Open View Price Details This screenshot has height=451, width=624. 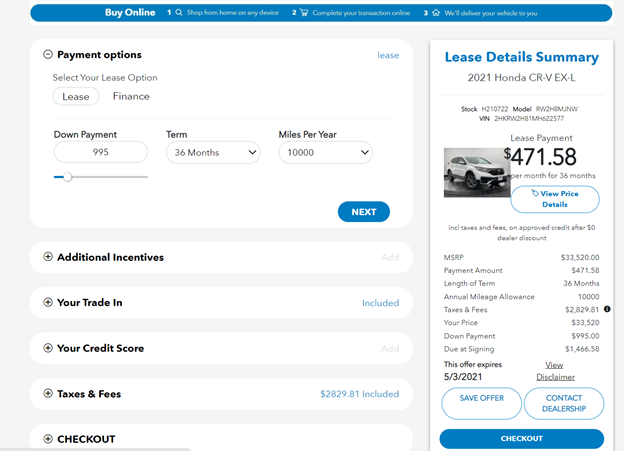554,199
